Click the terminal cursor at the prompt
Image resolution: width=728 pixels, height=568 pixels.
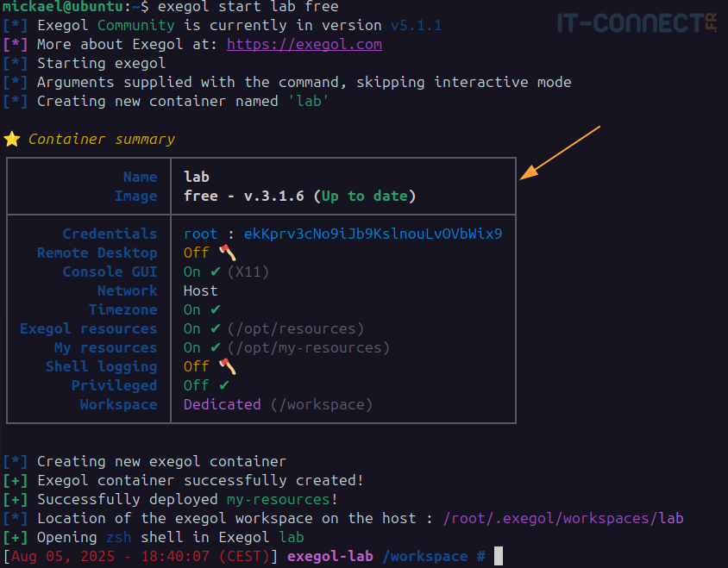498,556
